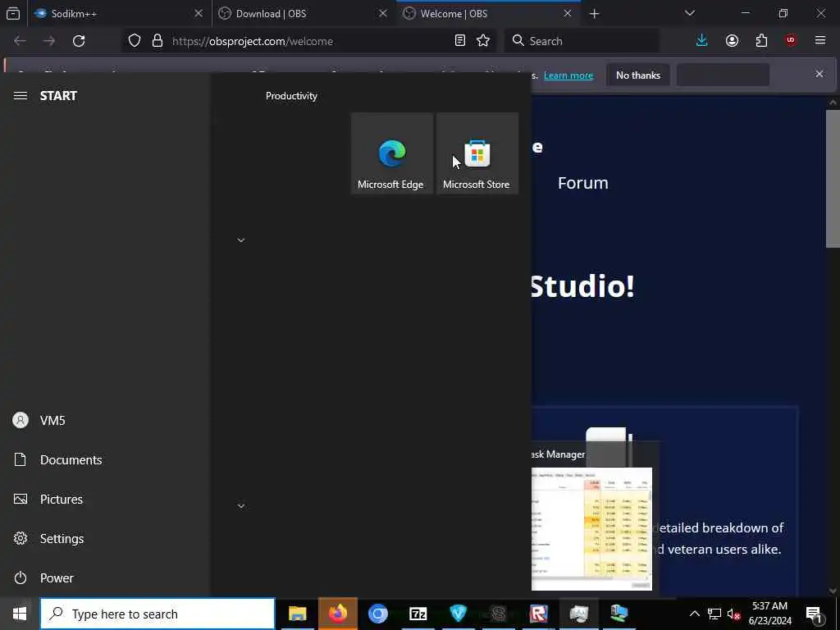
Task: Open the blue shield app on taskbar
Action: click(x=458, y=614)
